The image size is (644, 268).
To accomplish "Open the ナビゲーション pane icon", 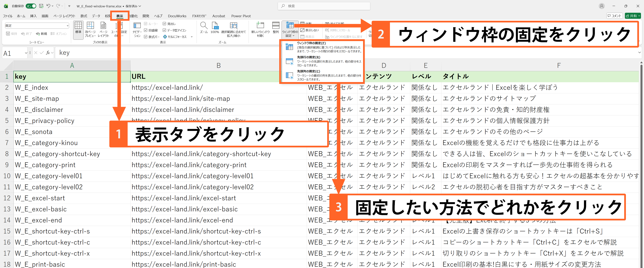I will (137, 29).
